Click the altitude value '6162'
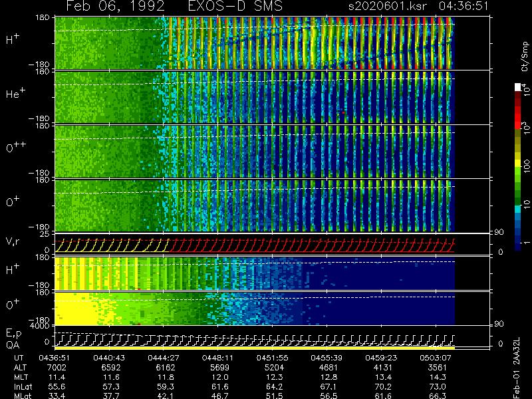This screenshot has width=532, height=399. 166,368
